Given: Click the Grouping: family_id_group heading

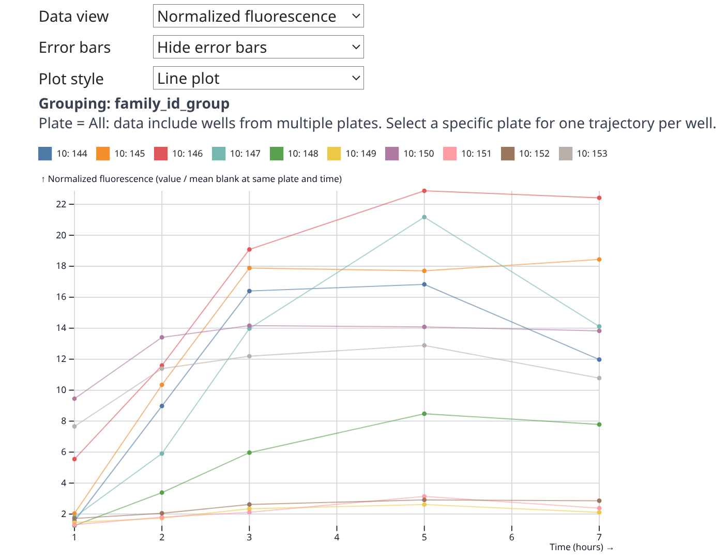Looking at the screenshot, I should [134, 103].
